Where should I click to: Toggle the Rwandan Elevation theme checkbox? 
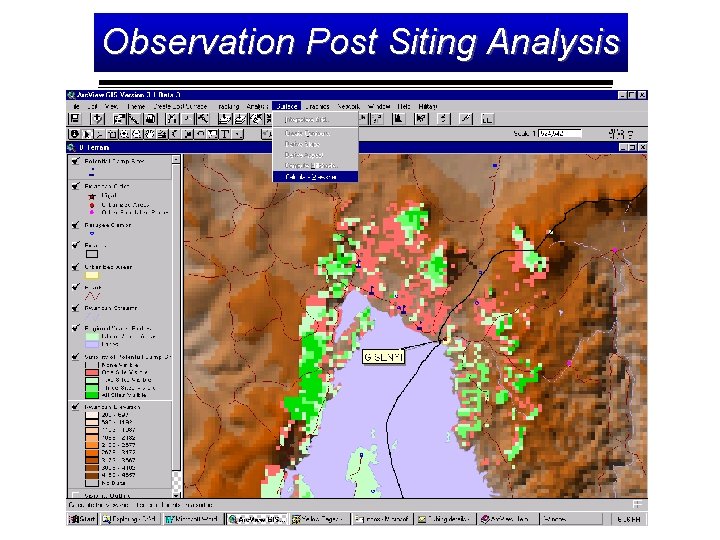pyautogui.click(x=75, y=407)
